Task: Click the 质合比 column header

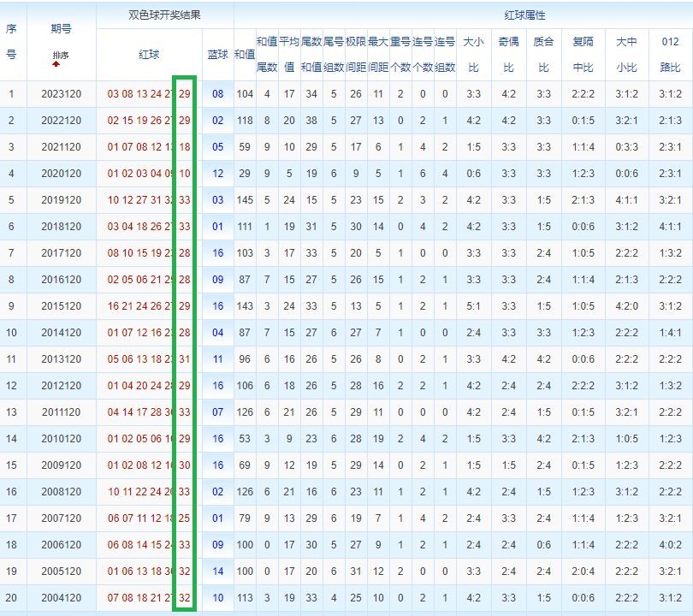Action: pos(543,55)
